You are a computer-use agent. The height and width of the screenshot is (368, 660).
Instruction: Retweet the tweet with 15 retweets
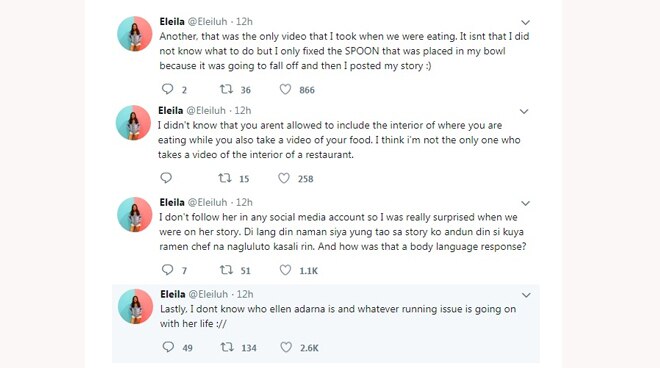click(x=225, y=178)
